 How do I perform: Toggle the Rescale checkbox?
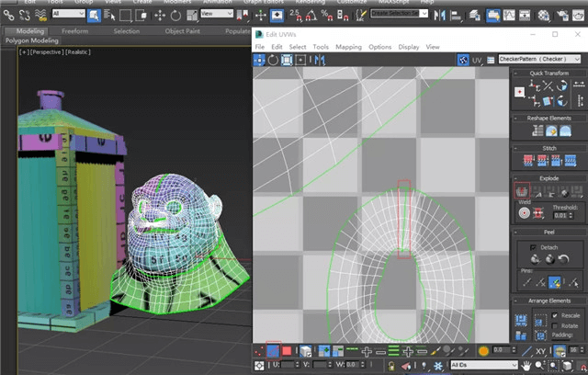tap(555, 315)
